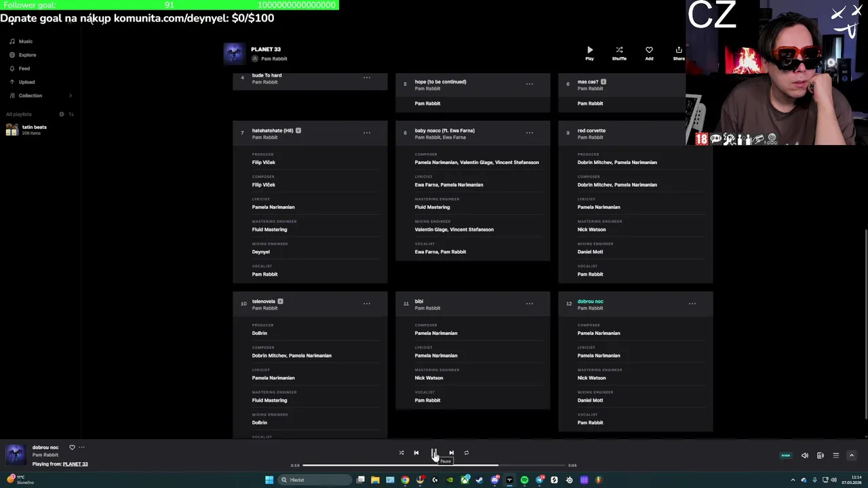Image resolution: width=868 pixels, height=488 pixels.
Task: Open options for bude To hard
Action: (367, 77)
